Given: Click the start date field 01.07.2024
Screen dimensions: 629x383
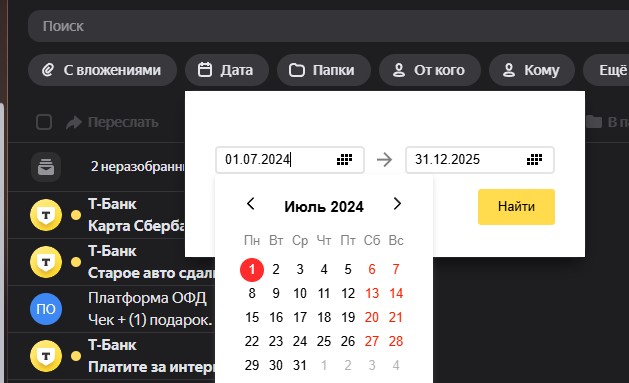Looking at the screenshot, I should (290, 160).
